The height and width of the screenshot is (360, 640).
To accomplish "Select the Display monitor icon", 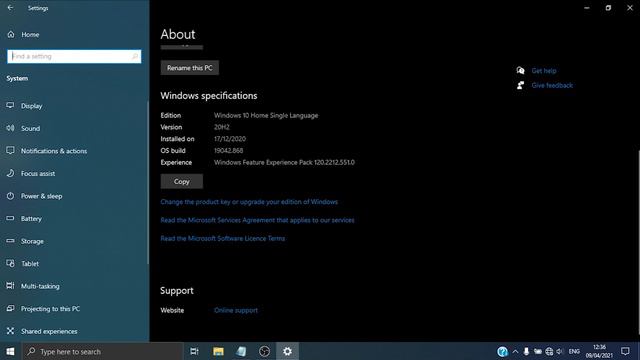I will 10,106.
